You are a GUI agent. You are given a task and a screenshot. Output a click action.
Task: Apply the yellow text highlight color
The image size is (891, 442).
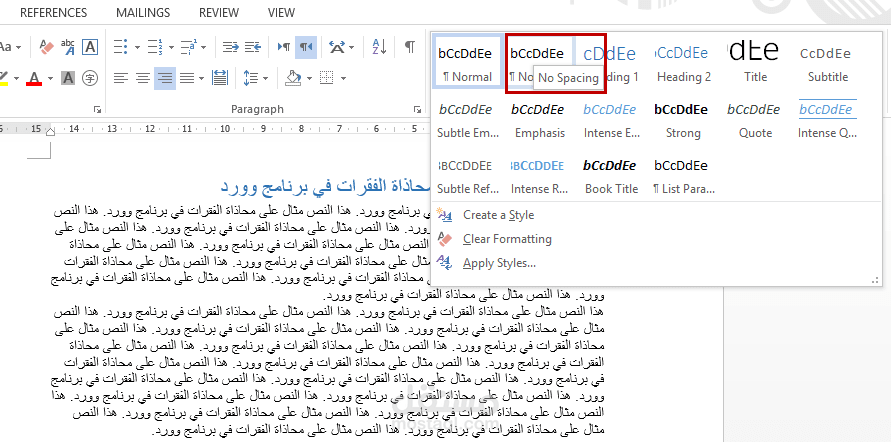click(3, 78)
